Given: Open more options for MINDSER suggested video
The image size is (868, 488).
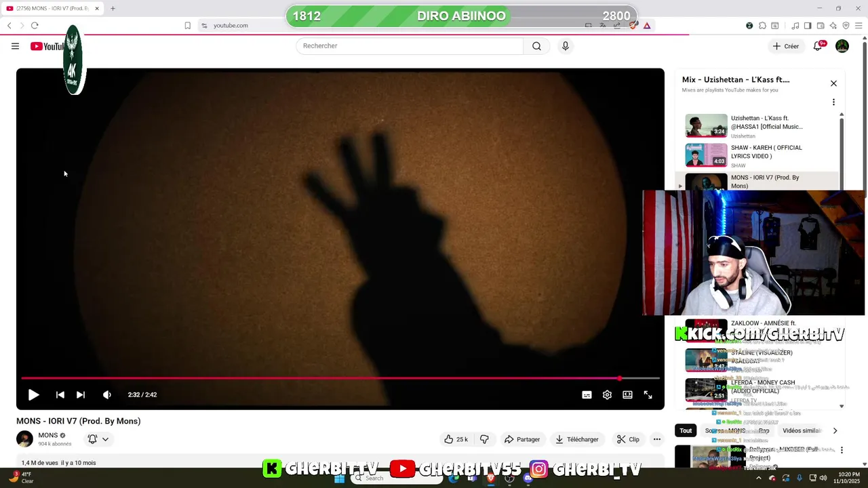Looking at the screenshot, I should (x=842, y=450).
